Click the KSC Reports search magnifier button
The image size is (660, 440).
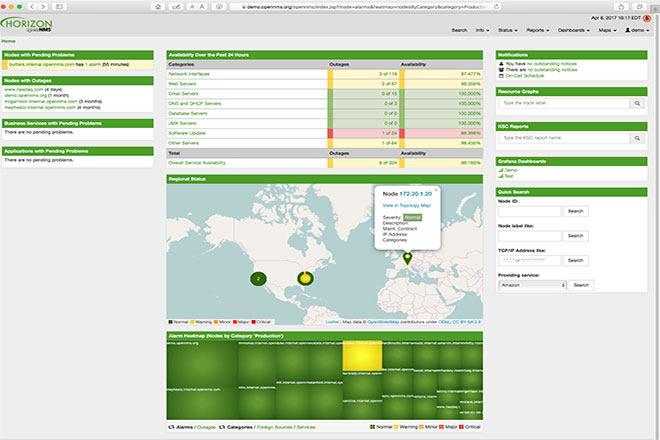coord(637,138)
